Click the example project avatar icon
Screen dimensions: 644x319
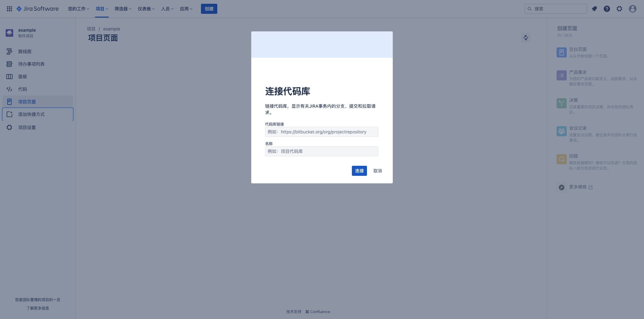click(x=9, y=33)
